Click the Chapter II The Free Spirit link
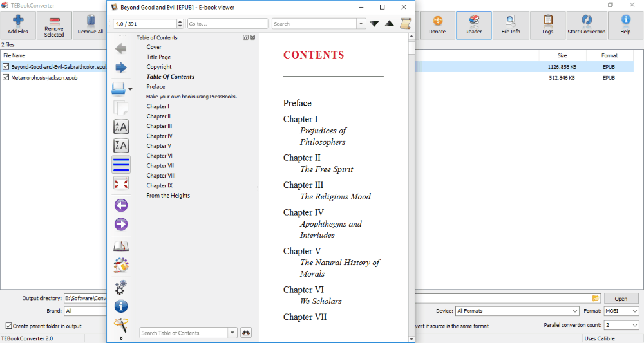Viewport: 644px width, 343px height. pos(318,163)
